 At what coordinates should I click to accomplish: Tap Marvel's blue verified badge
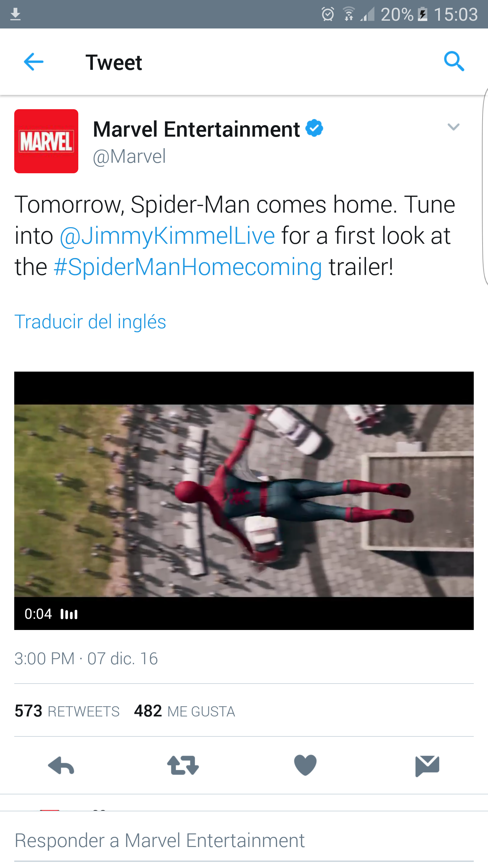[x=314, y=128]
